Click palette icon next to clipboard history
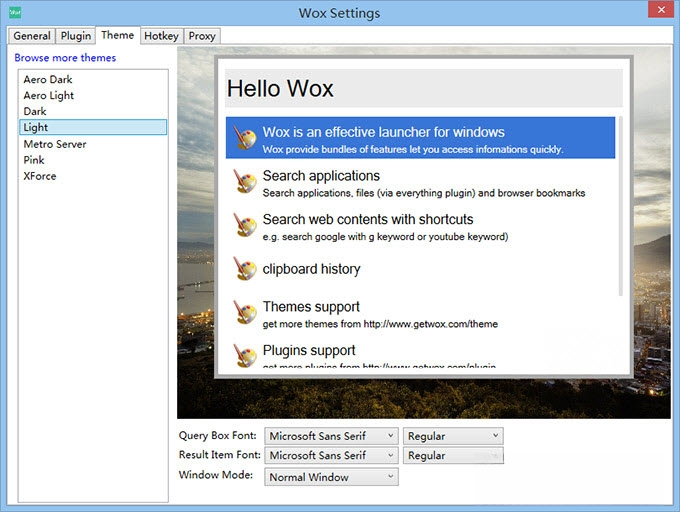Viewport: 680px width, 512px height. click(x=245, y=268)
